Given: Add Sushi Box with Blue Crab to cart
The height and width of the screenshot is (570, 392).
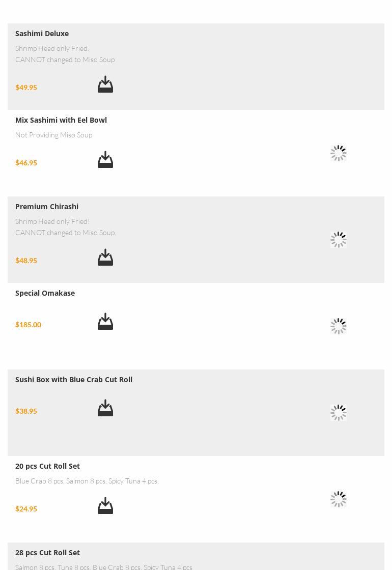Looking at the screenshot, I should pyautogui.click(x=105, y=408).
